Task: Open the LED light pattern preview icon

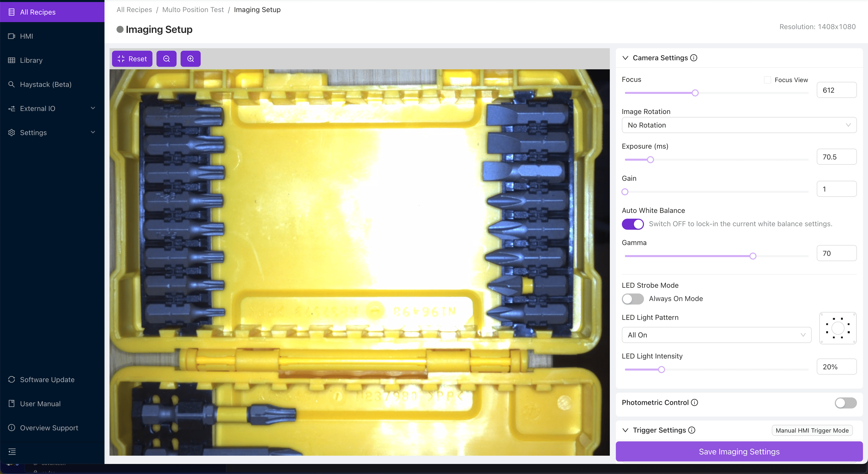Action: coord(838,328)
